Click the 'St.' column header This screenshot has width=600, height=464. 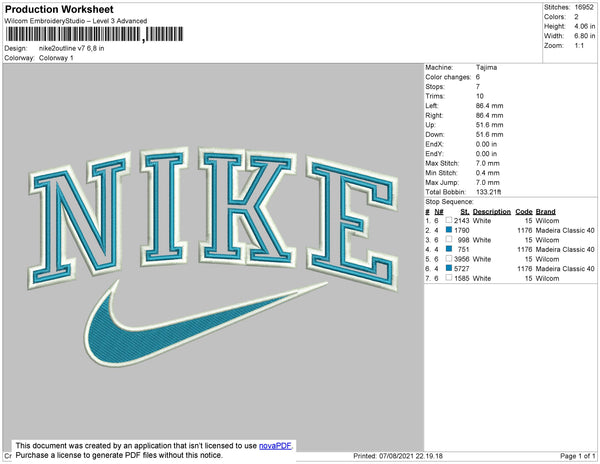pos(465,212)
